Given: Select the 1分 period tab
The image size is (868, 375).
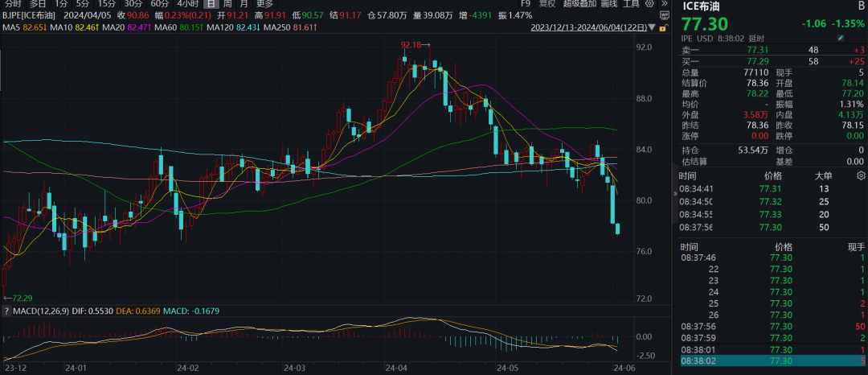Looking at the screenshot, I should [x=61, y=3].
